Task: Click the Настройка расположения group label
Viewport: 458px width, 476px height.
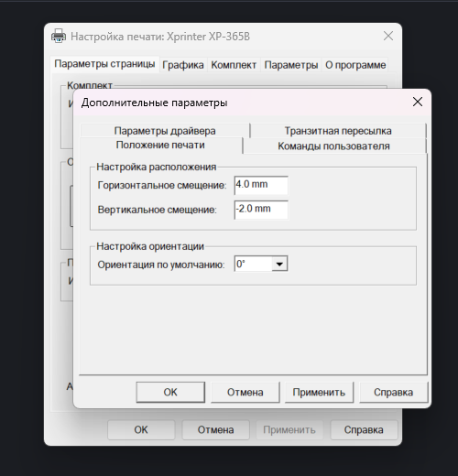Action: pos(157,167)
